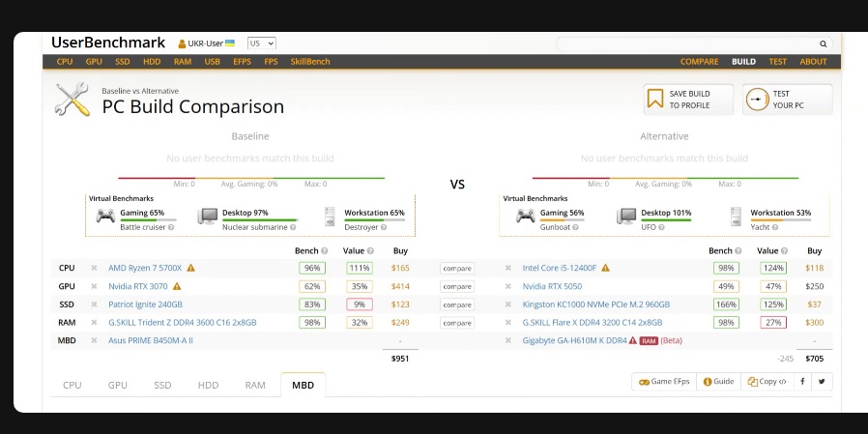
Task: Click 166% bench badge for Kingston SSD
Action: 726,304
